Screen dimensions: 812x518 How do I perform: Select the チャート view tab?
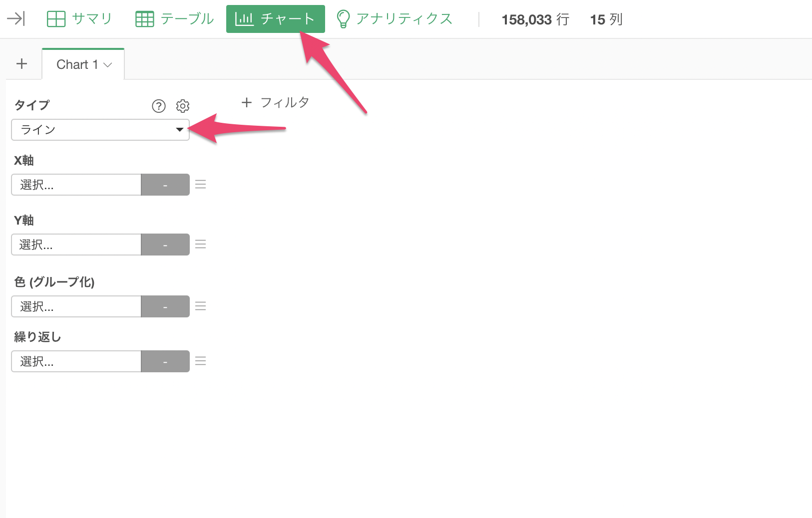tap(276, 19)
